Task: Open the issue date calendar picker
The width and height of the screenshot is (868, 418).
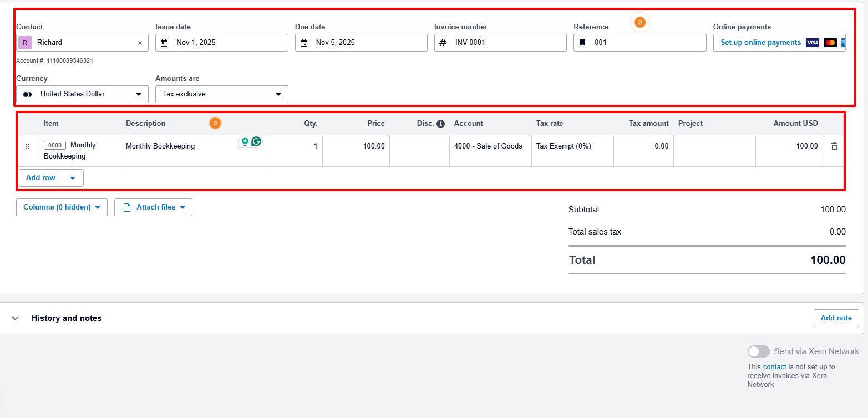Action: tap(165, 43)
